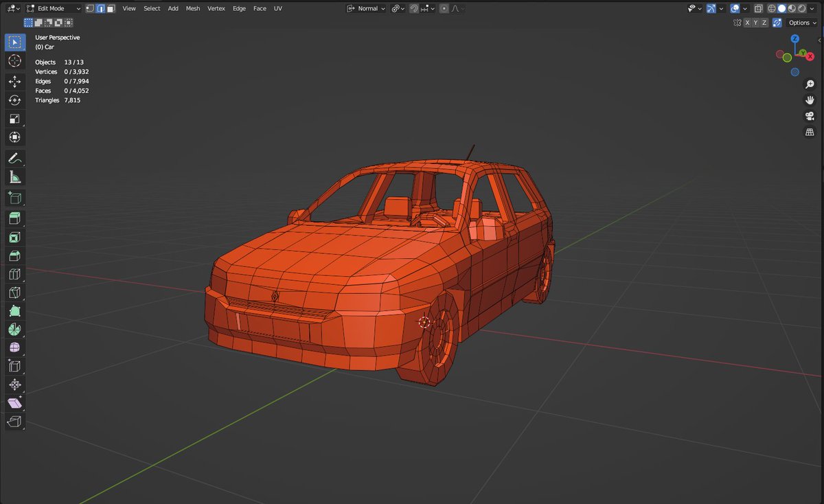Select the Add Cube tool

tap(14, 198)
